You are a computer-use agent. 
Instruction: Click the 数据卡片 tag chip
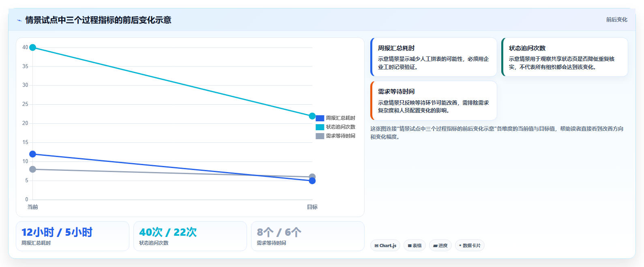[470, 245]
